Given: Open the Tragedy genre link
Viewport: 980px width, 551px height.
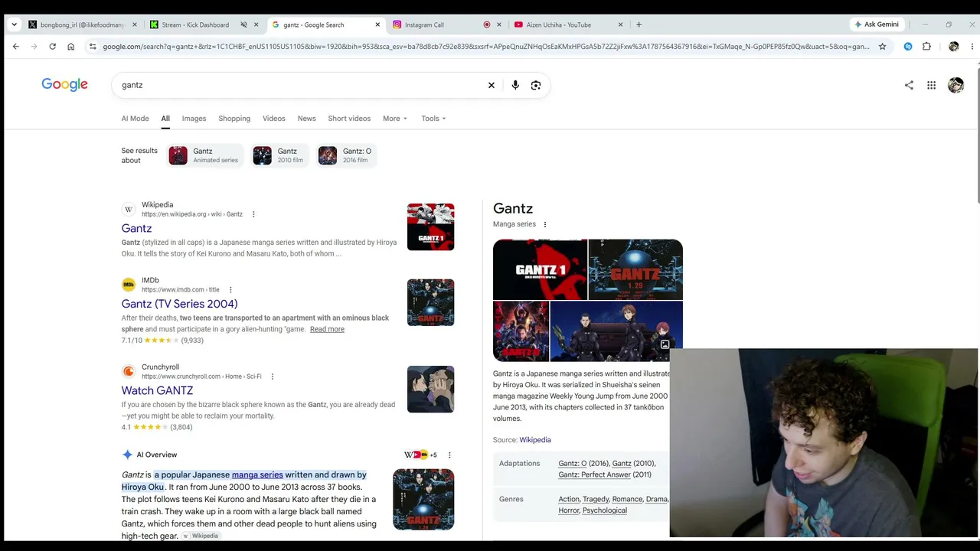Looking at the screenshot, I should [x=596, y=499].
